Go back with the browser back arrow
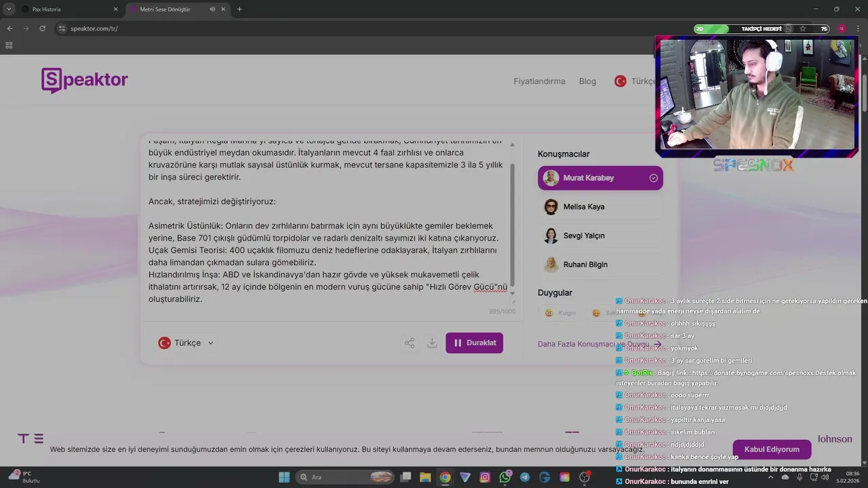Screen dimensions: 868x488 pos(9,28)
